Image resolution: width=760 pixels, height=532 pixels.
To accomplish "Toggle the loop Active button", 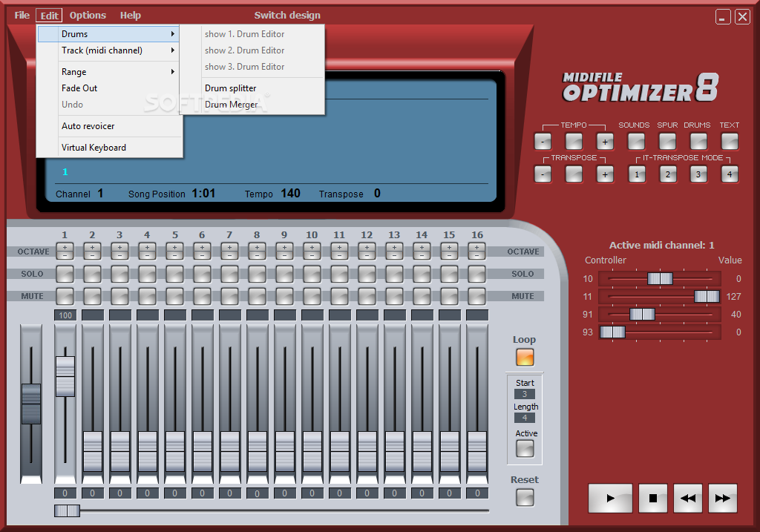I will tap(525, 449).
